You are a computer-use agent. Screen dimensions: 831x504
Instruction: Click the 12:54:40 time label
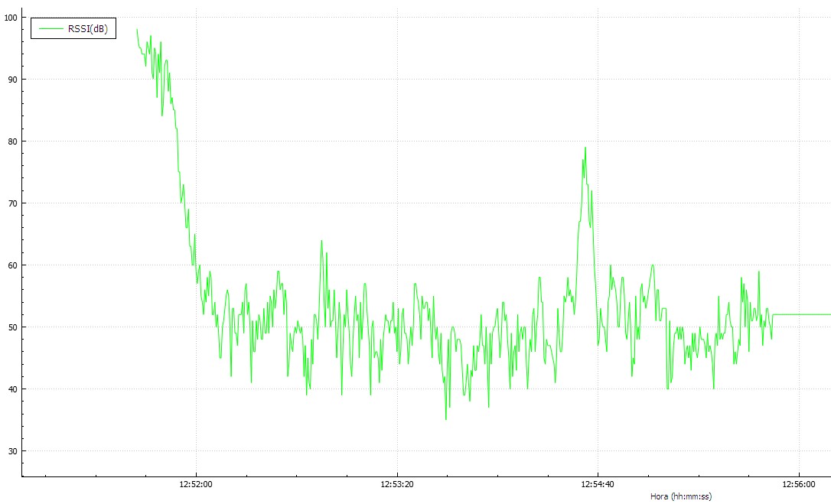pos(597,485)
